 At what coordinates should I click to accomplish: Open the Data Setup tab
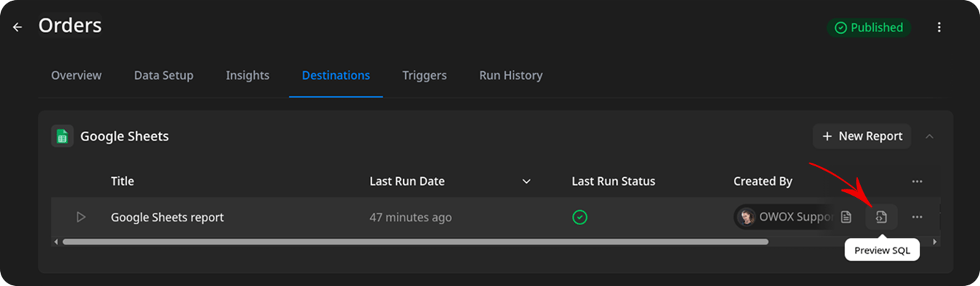[164, 75]
